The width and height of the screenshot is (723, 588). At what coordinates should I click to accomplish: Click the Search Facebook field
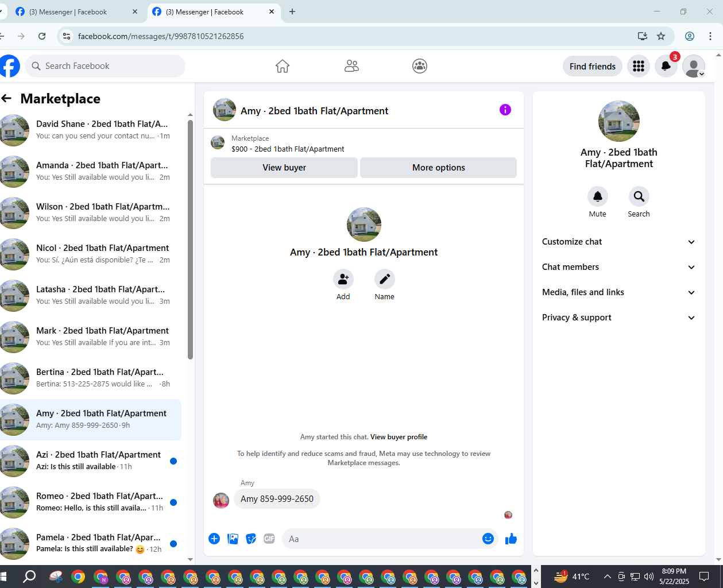pyautogui.click(x=105, y=66)
